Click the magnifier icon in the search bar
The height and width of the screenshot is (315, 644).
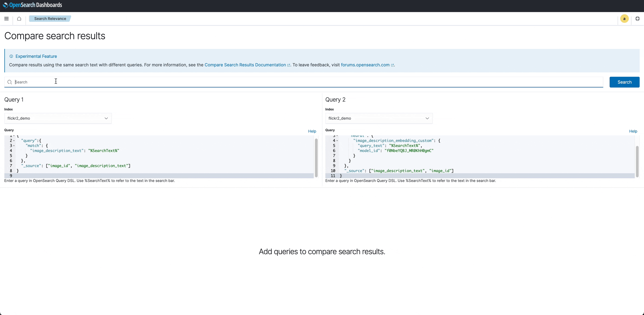coord(9,82)
